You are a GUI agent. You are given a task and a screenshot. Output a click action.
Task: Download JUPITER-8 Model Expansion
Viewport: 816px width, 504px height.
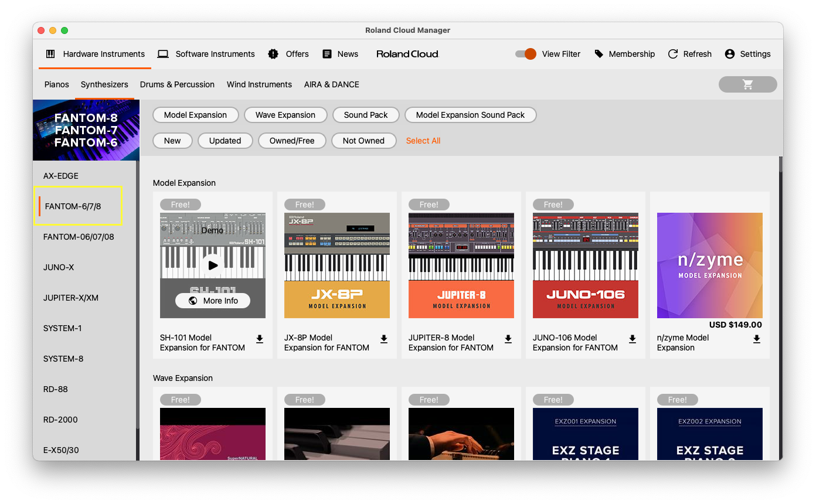(x=508, y=339)
